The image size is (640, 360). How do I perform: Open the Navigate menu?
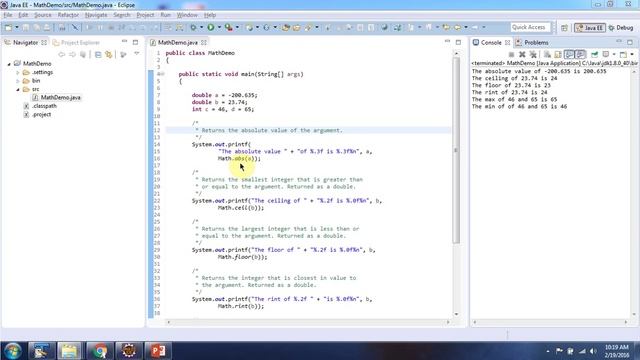96,15
